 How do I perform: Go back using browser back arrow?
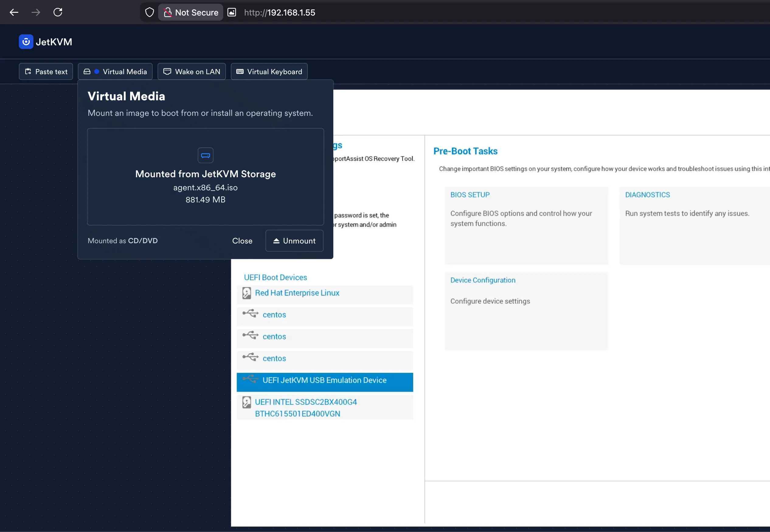coord(14,12)
